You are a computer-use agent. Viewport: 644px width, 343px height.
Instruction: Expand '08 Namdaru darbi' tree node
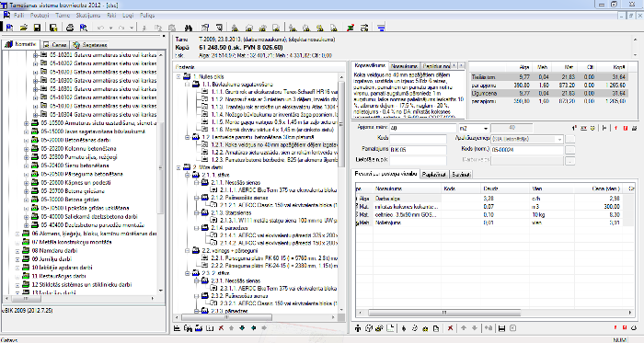[17, 251]
